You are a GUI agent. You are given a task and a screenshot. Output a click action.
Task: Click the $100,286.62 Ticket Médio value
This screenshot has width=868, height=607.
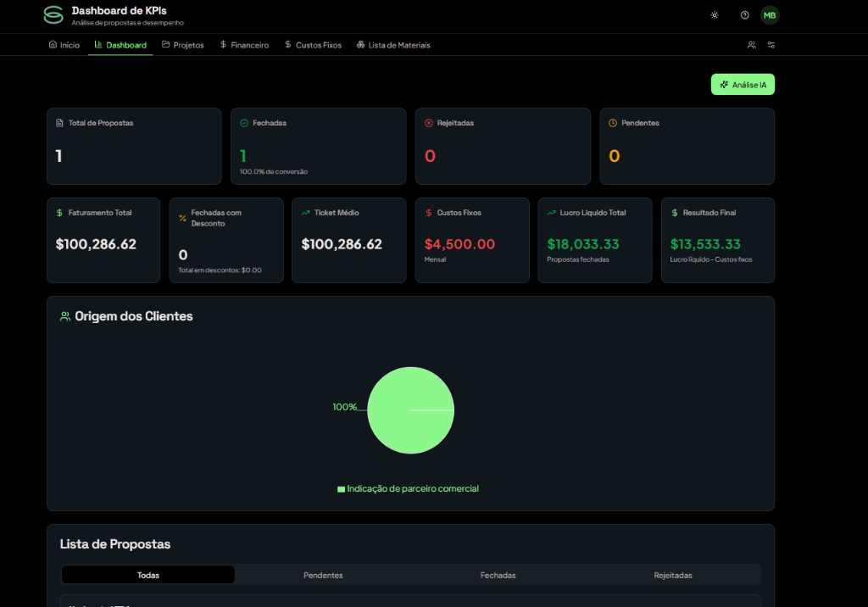(x=342, y=244)
